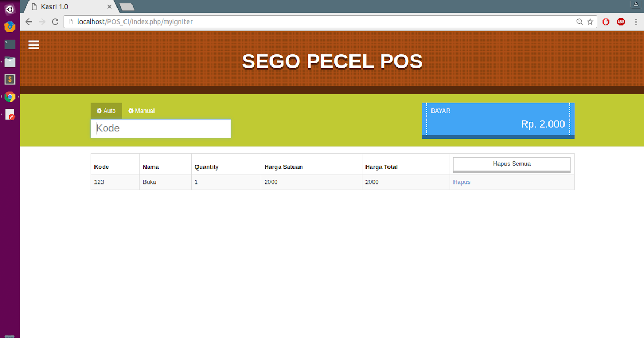Open the Files manager in dock

coord(10,62)
